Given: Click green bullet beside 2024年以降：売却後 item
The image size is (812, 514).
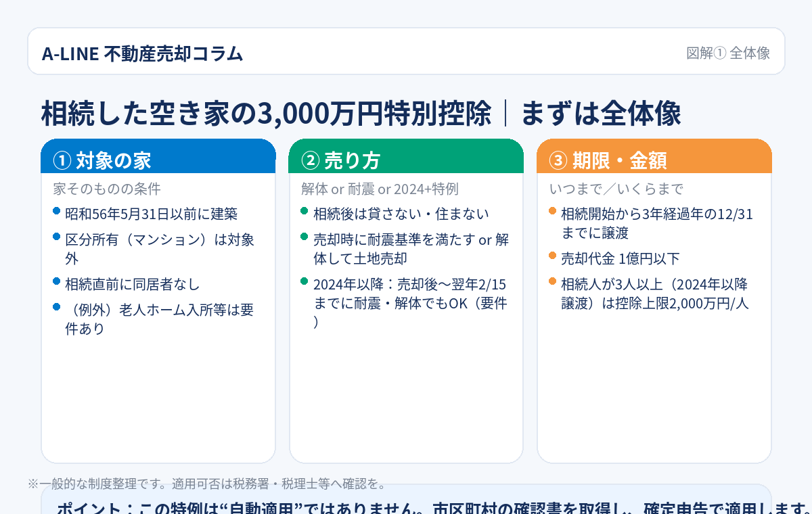Looking at the screenshot, I should tap(304, 281).
